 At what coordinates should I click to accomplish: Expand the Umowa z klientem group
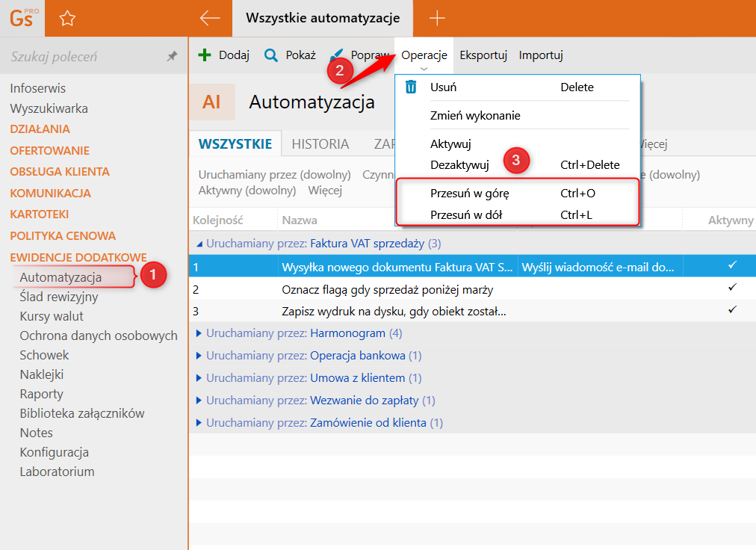coord(199,378)
